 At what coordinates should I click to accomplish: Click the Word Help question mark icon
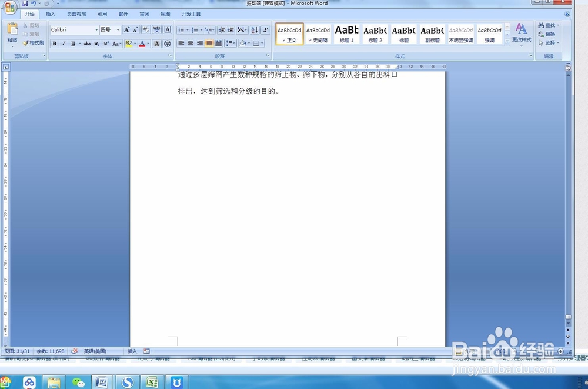pos(567,14)
